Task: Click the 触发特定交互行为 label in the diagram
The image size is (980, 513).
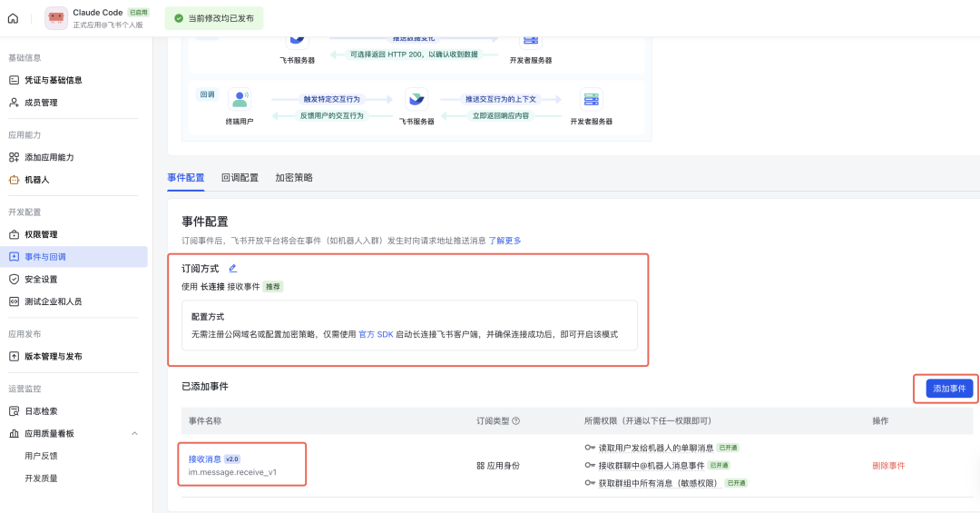Action: [332, 99]
